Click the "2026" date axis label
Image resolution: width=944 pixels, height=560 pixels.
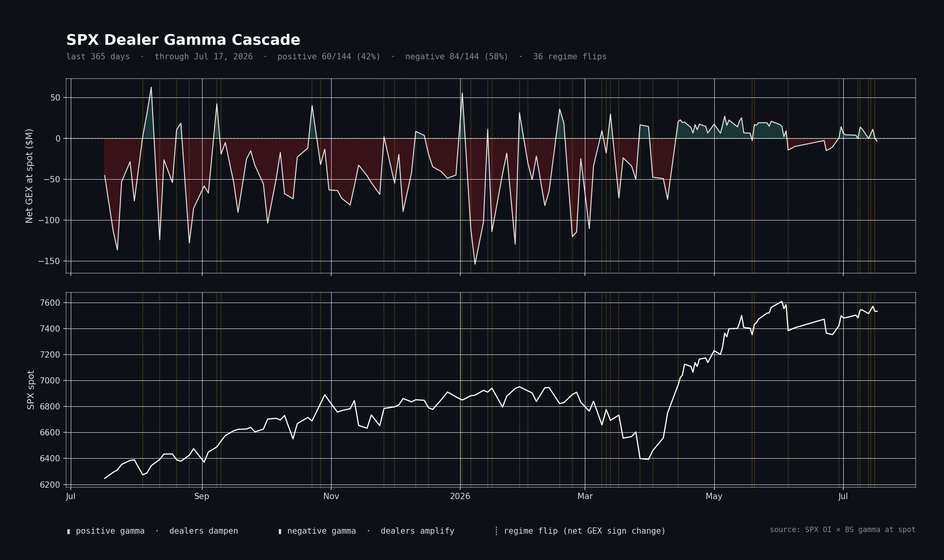tap(460, 496)
